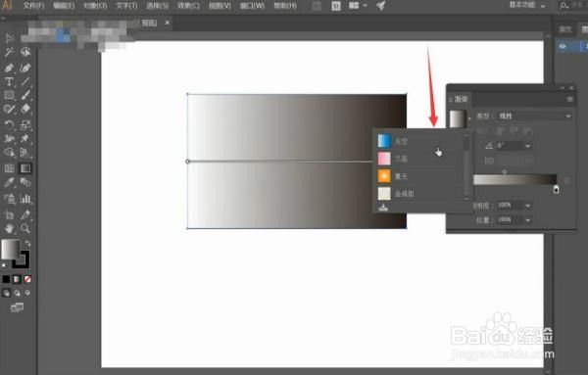Viewport: 588px width, 375px height.
Task: Select the Rectangle tool
Action: pyautogui.click(x=9, y=95)
